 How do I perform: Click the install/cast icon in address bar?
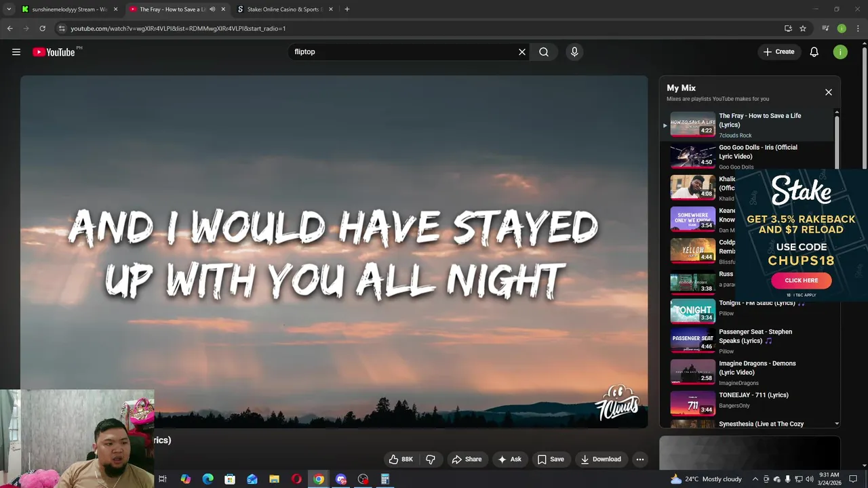tap(788, 28)
